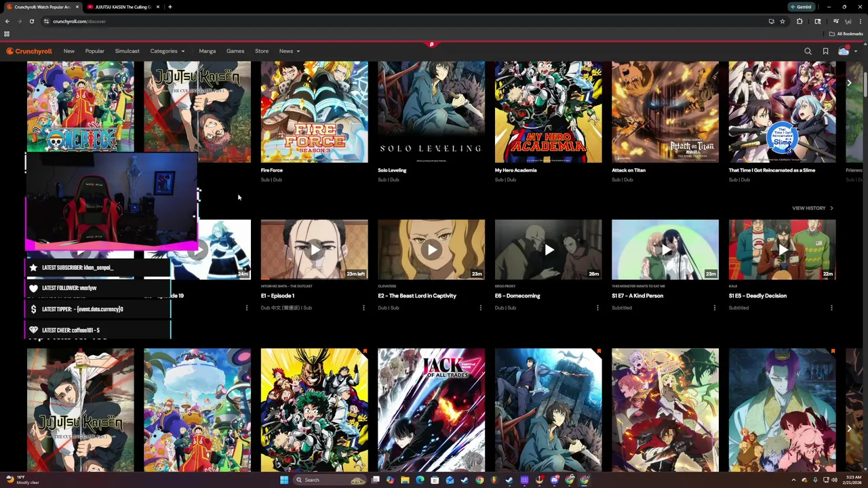Open the My Hero Academia poster in top row
The height and width of the screenshot is (488, 868).
[549, 112]
